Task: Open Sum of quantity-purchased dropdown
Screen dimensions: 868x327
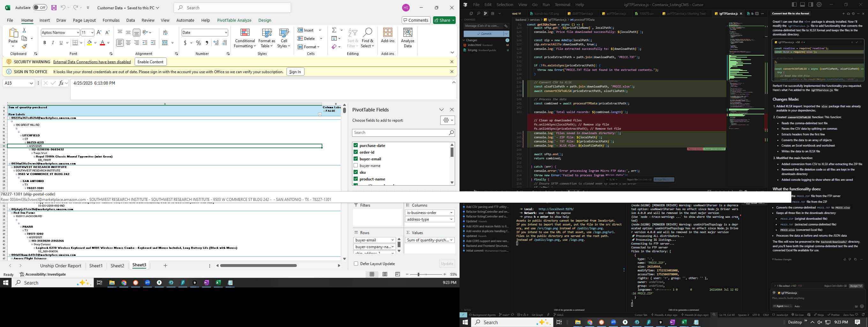Action: [452, 240]
